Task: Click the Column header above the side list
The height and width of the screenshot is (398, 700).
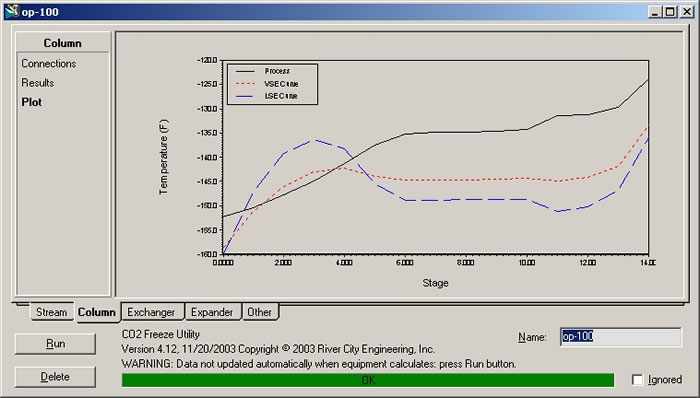Action: tap(62, 43)
